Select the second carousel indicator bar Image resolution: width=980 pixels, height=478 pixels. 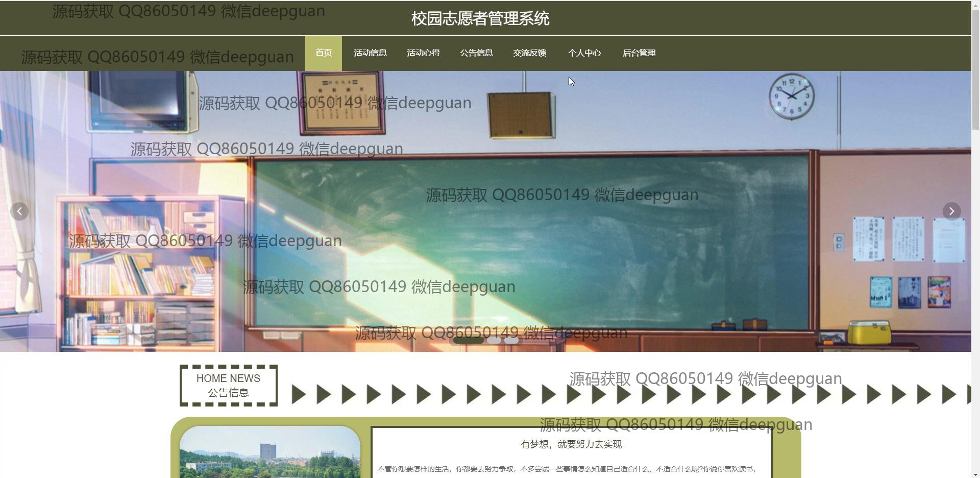494,340
